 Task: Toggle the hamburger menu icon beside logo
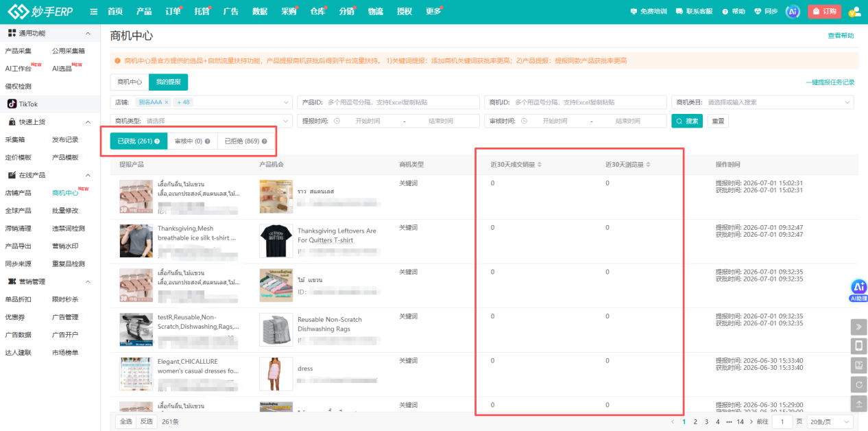(x=94, y=12)
